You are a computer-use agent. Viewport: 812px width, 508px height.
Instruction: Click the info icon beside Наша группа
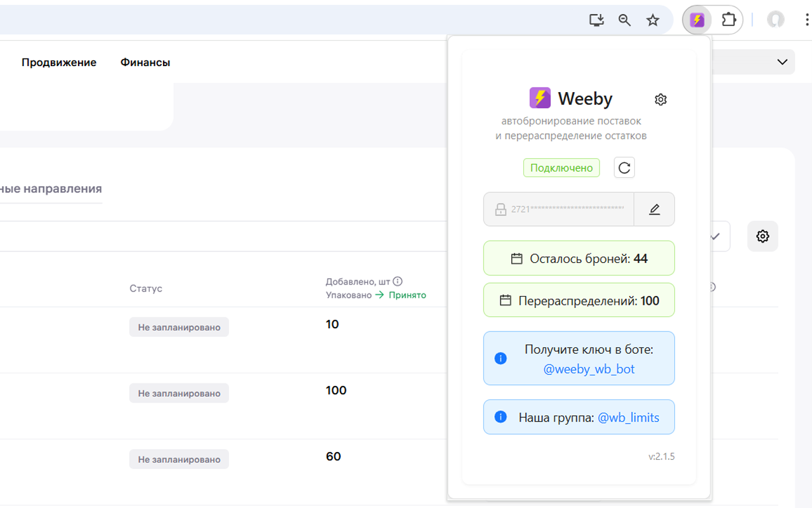pyautogui.click(x=501, y=417)
